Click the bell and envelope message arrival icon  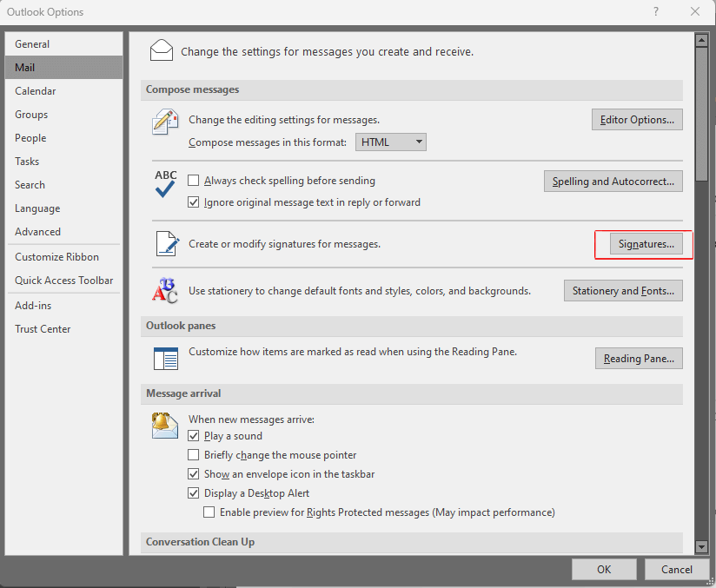[164, 426]
